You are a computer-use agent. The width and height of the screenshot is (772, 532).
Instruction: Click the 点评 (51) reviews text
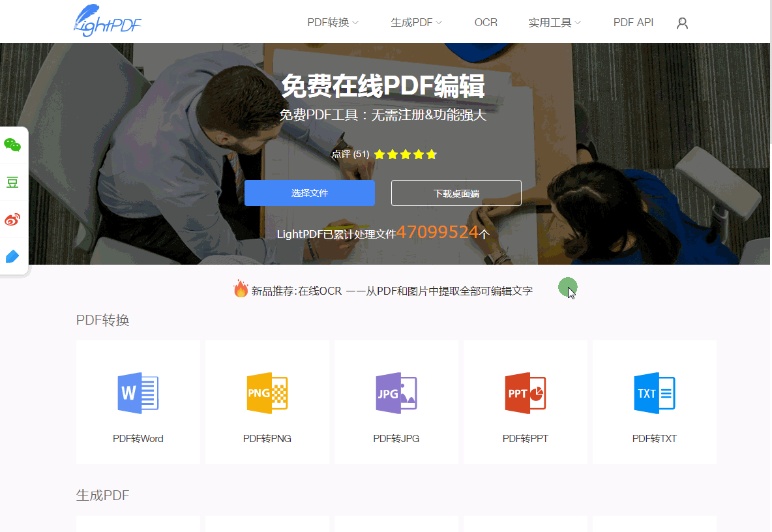pos(350,154)
